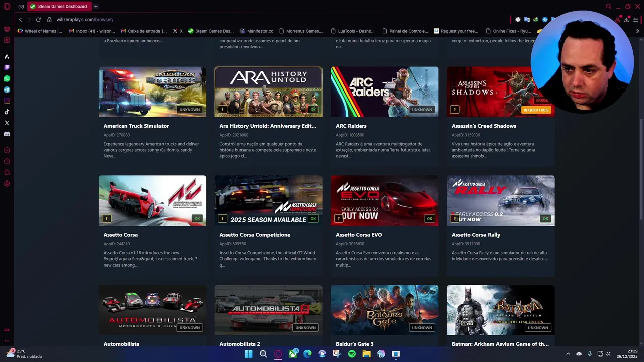
Task: Click AppID: 244210 under Assetto Corsa
Action: [x=117, y=244]
